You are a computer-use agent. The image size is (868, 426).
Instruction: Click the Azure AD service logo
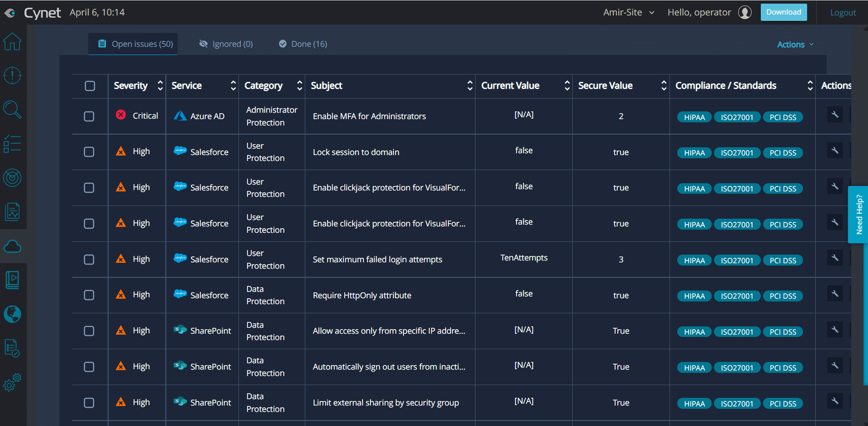point(180,115)
